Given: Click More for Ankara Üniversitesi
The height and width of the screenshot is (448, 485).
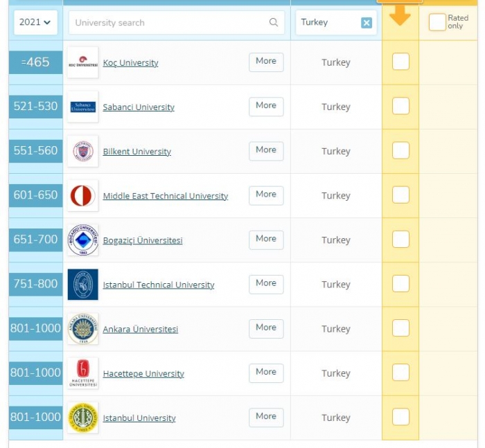Looking at the screenshot, I should pos(266,328).
